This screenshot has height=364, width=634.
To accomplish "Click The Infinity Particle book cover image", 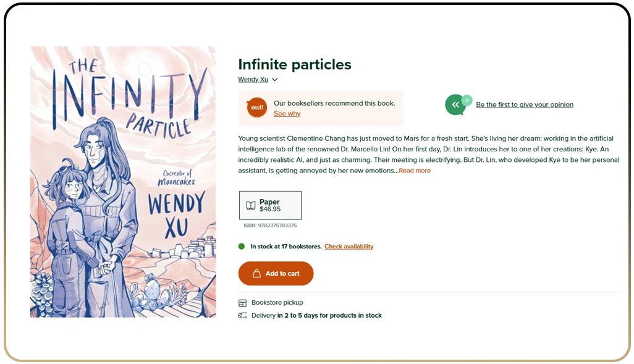I will coord(123,182).
